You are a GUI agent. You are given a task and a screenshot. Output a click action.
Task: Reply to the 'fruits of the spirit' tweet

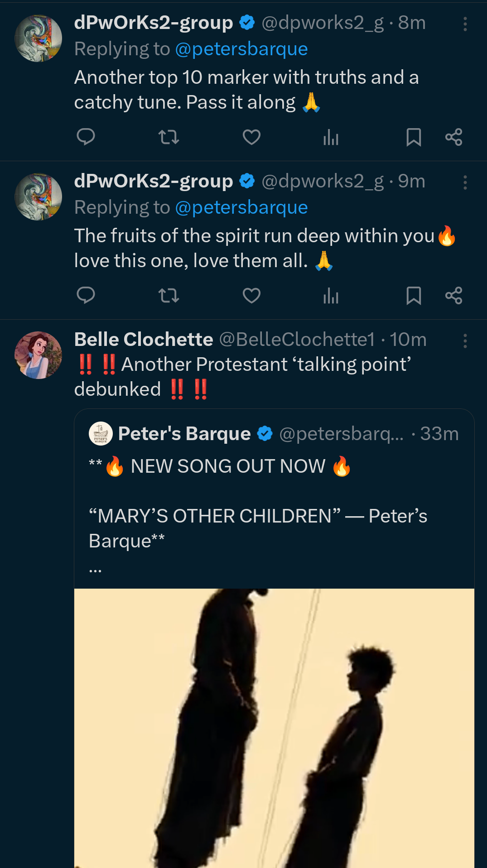click(x=86, y=295)
